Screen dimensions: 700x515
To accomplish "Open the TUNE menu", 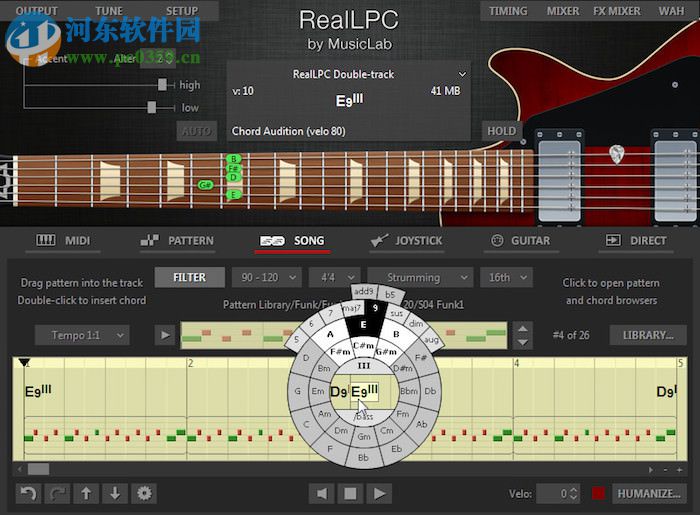I will click(109, 11).
